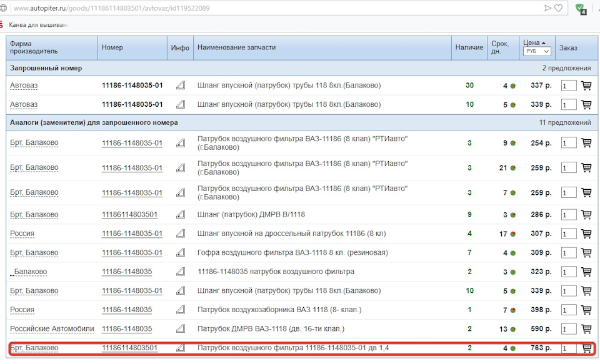Open the РУБ currency dropdown
This screenshot has height=364, width=600.
pyautogui.click(x=537, y=51)
